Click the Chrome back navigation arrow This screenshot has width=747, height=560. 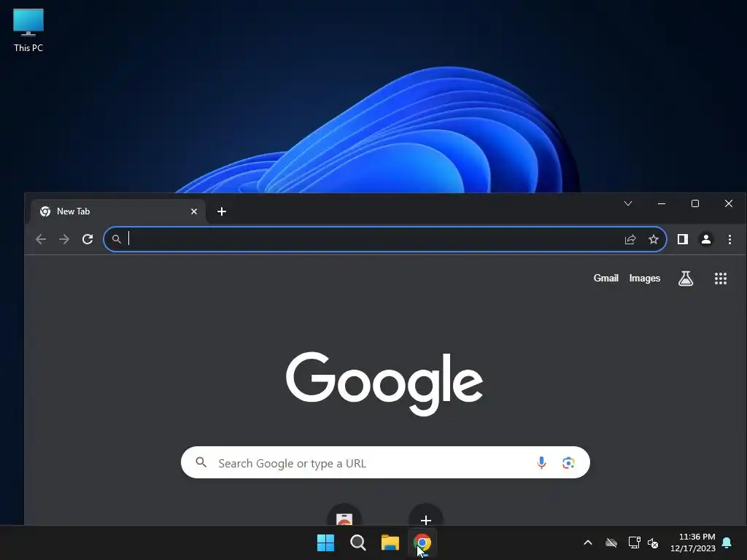click(x=41, y=239)
